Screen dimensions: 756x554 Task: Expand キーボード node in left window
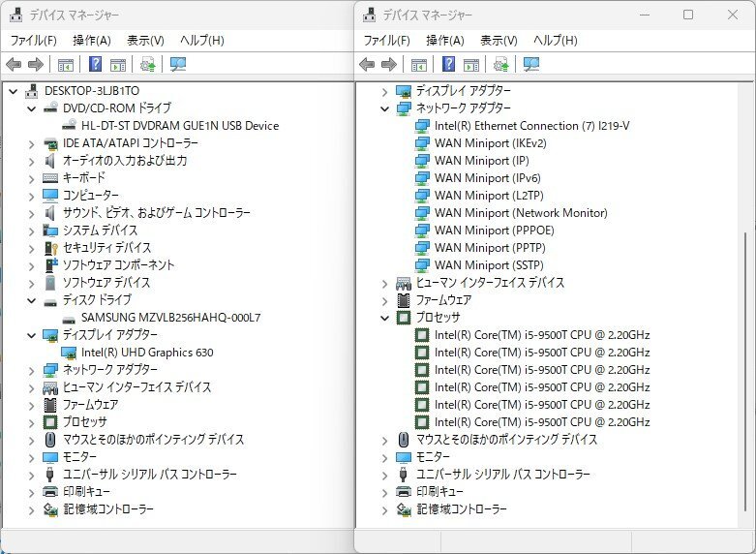[x=31, y=178]
